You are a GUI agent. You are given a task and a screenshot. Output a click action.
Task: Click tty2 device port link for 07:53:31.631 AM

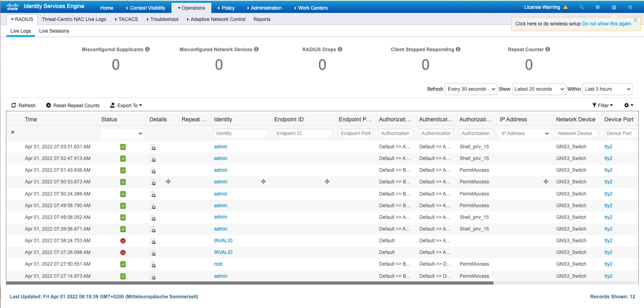[x=608, y=147]
